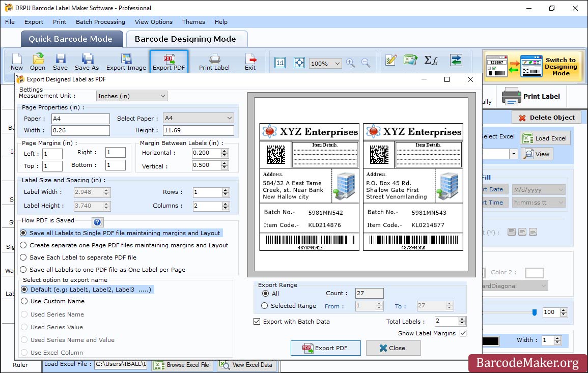Image resolution: width=588 pixels, height=373 pixels.
Task: Click the Close button in dialog
Action: pos(393,348)
